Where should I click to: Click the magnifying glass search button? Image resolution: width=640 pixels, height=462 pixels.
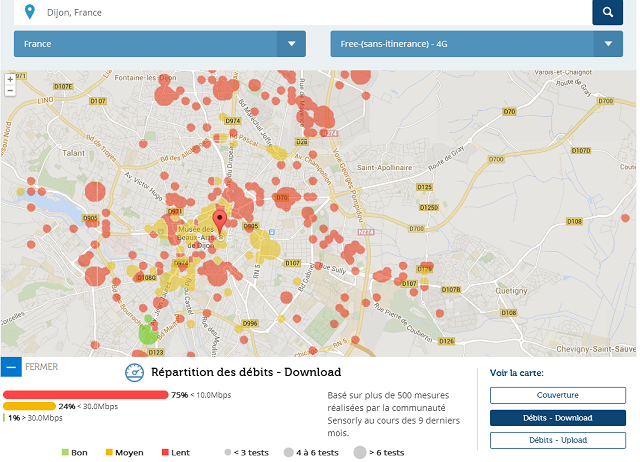tap(607, 12)
